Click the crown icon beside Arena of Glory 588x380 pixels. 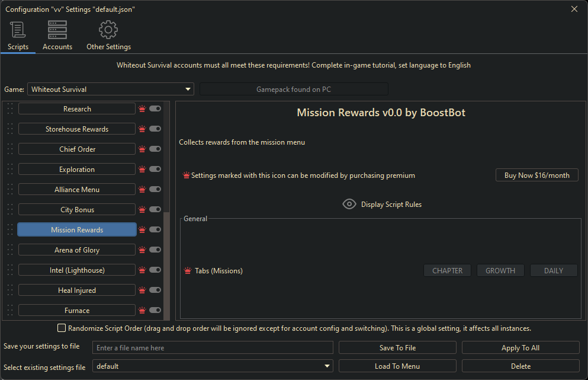point(142,250)
